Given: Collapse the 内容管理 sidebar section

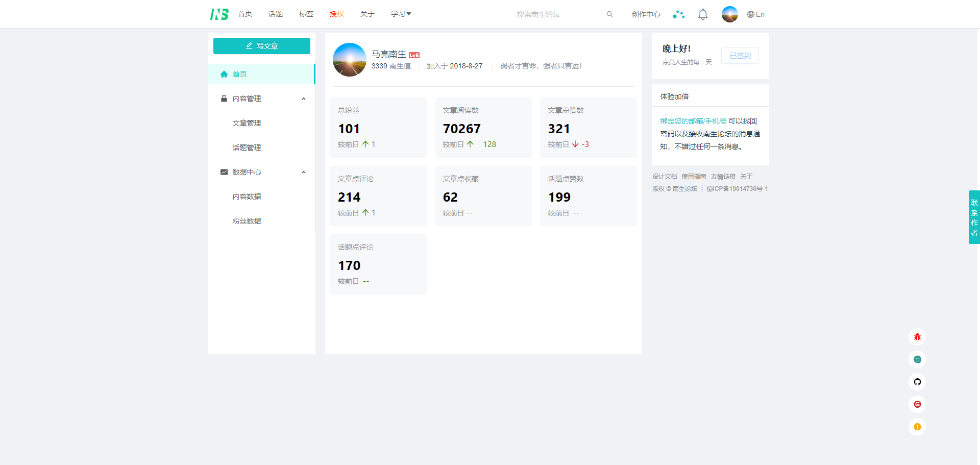Looking at the screenshot, I should point(304,99).
